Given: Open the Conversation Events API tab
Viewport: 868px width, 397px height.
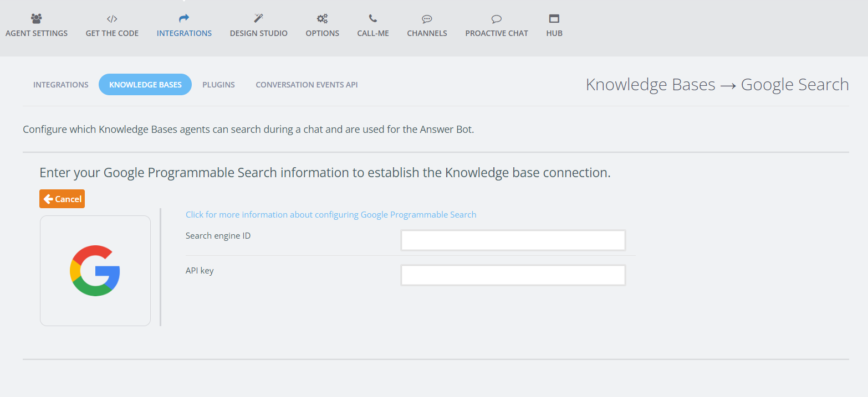Looking at the screenshot, I should (307, 85).
